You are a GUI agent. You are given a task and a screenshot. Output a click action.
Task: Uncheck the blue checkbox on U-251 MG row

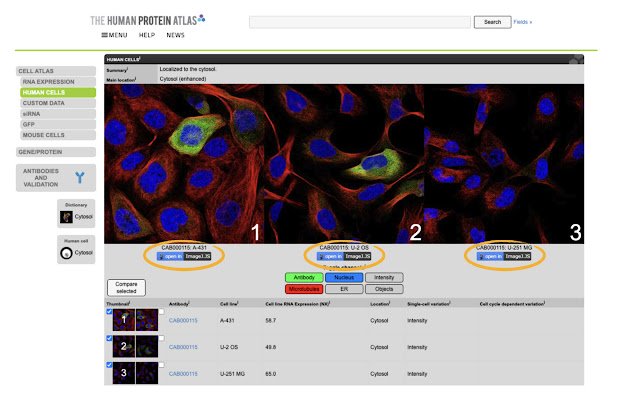coord(109,364)
